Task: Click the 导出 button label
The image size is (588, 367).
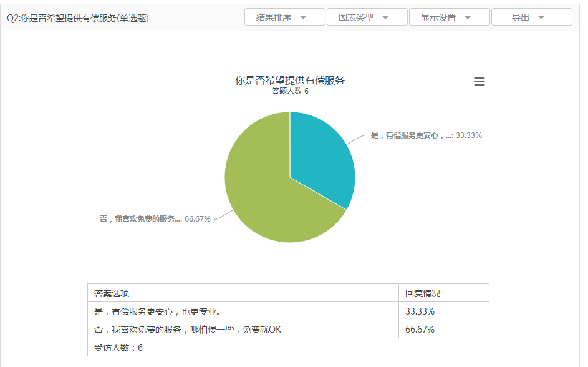Action: [x=521, y=17]
